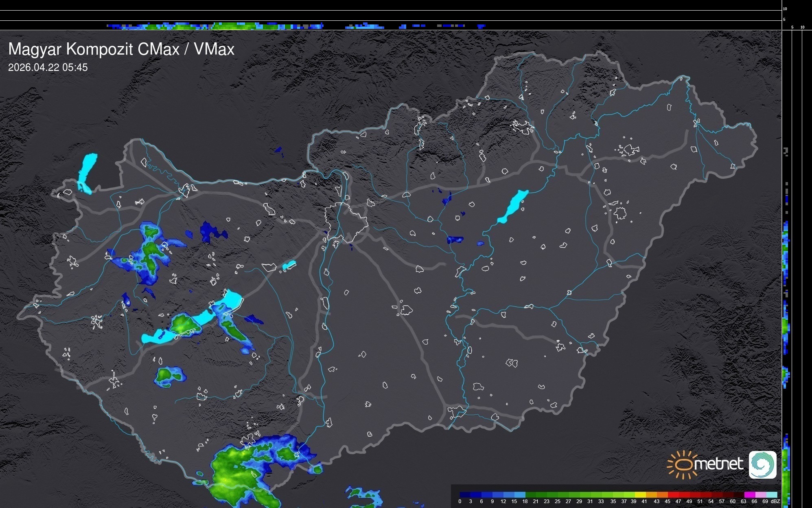Click the teal swirl app logo
The image size is (812, 508).
click(x=762, y=464)
